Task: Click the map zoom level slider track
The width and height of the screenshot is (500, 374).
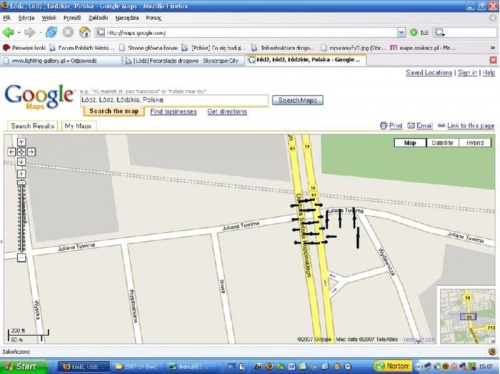Action: pyautogui.click(x=21, y=218)
